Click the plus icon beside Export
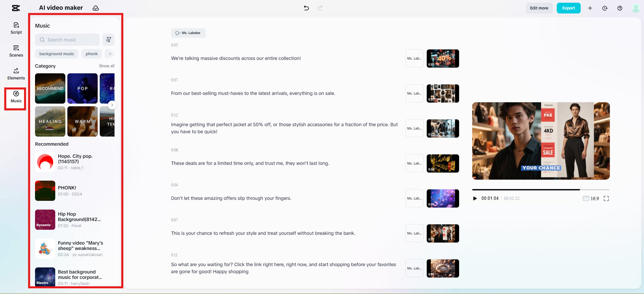Viewport: 644px width, 294px height. pos(590,8)
